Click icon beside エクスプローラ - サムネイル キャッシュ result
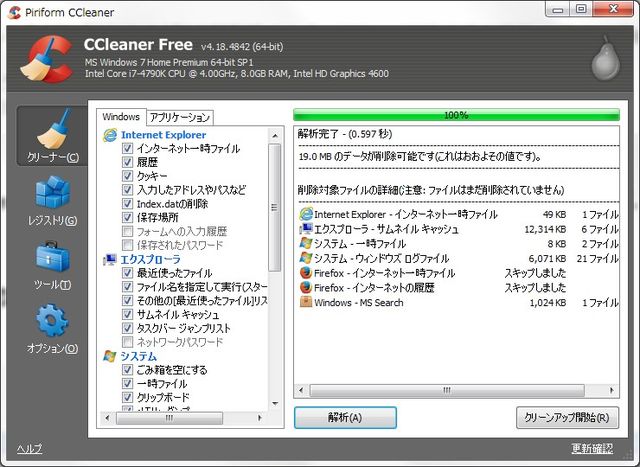Screen dimensions: 640x467 pyautogui.click(x=306, y=229)
